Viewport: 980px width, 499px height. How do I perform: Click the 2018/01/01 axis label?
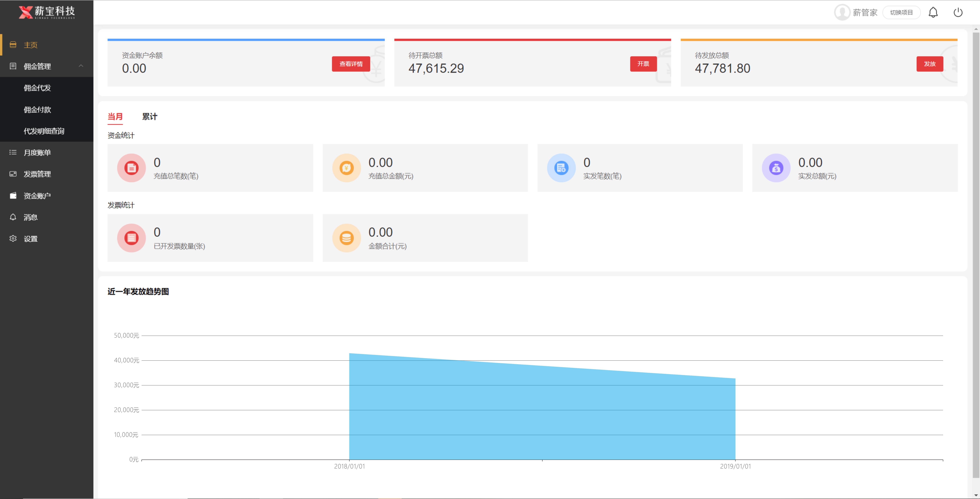pos(349,466)
